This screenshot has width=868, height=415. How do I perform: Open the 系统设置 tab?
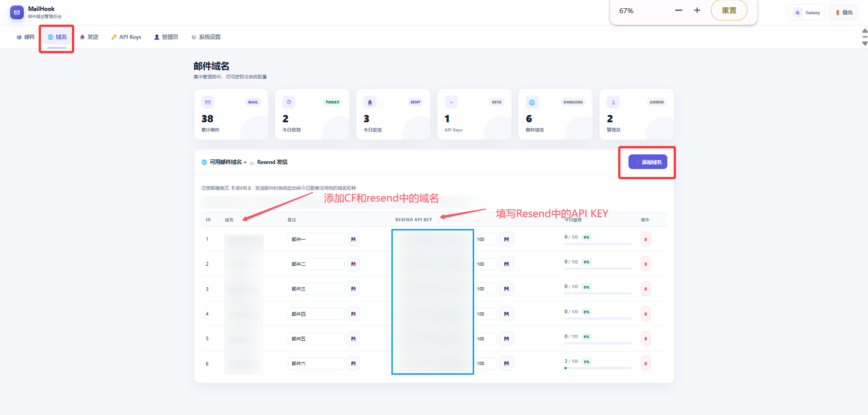pos(206,37)
